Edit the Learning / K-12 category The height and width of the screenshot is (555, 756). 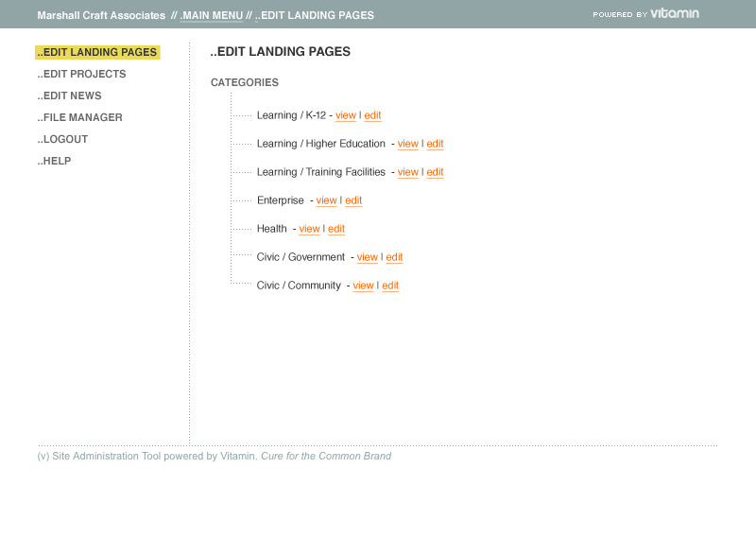[x=372, y=115]
